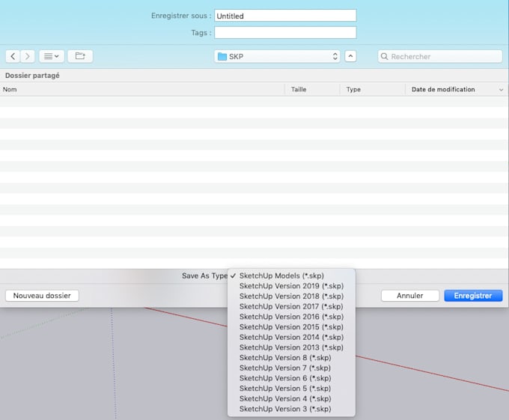
Task: Create a new folder using the folder icon
Action: click(80, 56)
